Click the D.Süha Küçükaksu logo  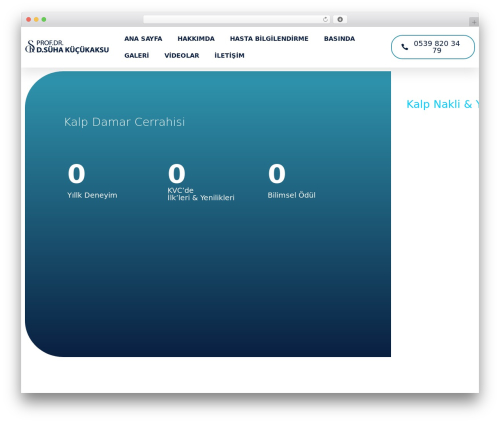pyautogui.click(x=67, y=47)
